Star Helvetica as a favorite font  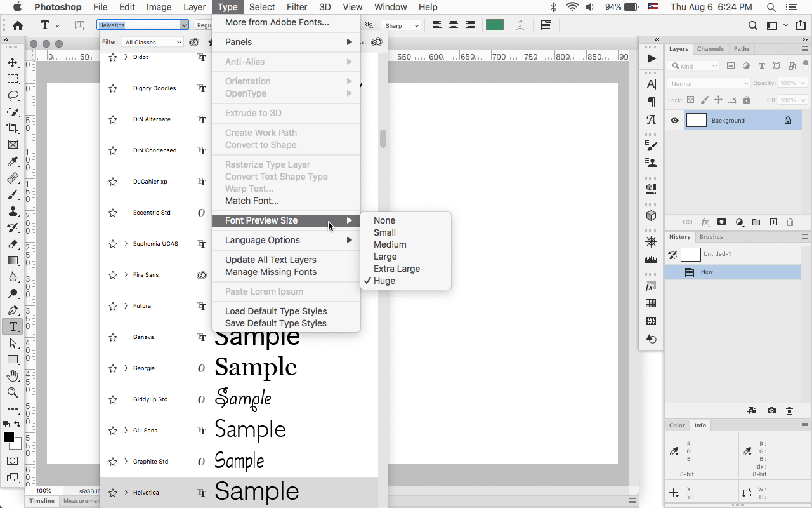coord(113,492)
